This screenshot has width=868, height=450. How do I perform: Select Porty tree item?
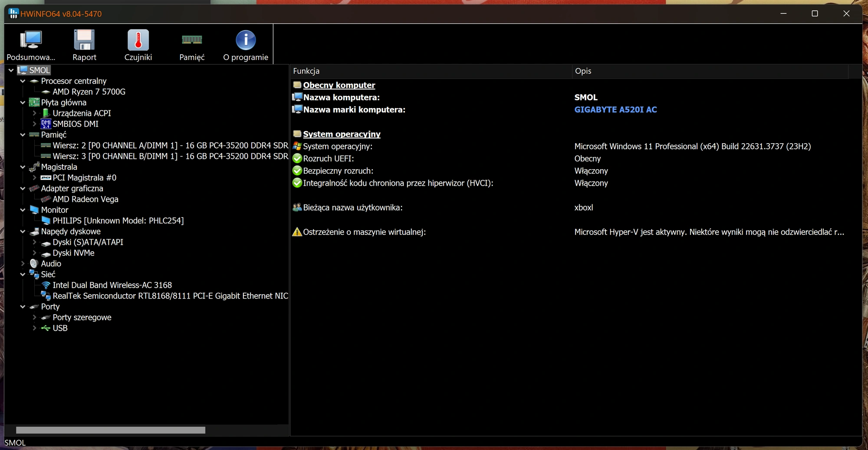50,306
